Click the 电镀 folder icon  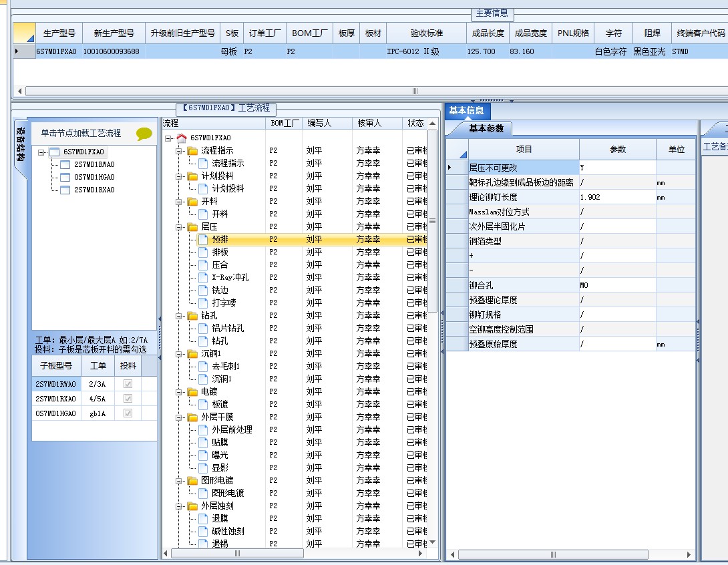192,392
